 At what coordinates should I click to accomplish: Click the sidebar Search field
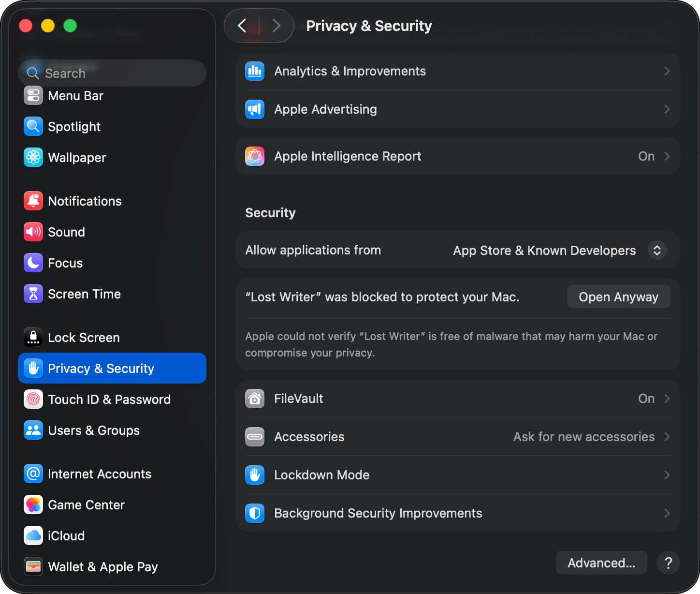point(112,73)
